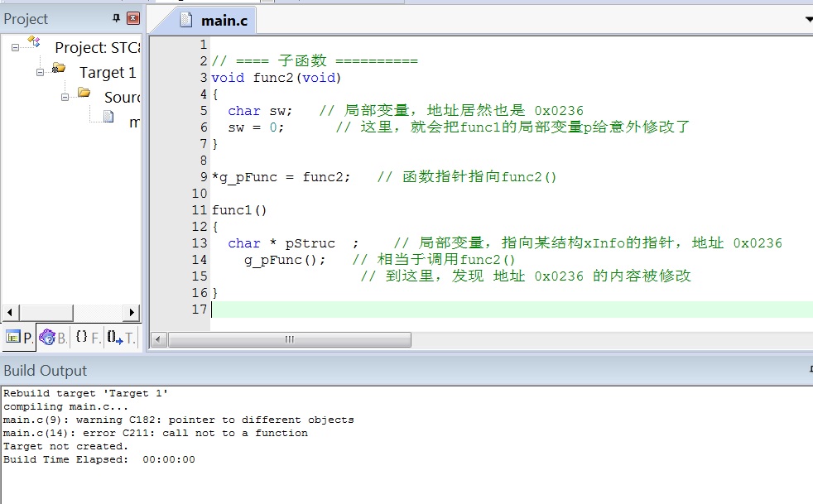
Task: Click the Project STC workspace icon
Action: point(34,45)
